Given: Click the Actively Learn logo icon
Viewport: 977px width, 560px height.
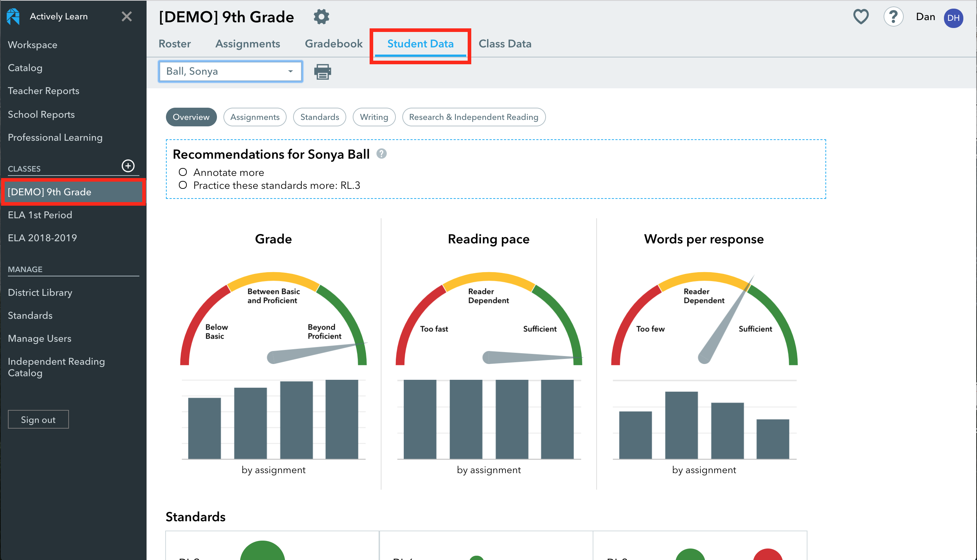Looking at the screenshot, I should click(x=13, y=16).
